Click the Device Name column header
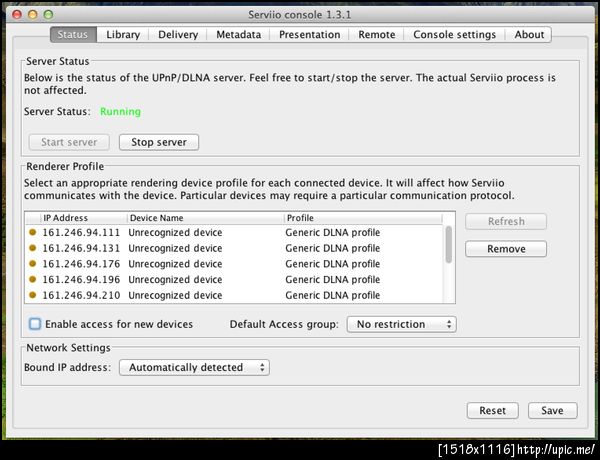The height and width of the screenshot is (460, 600). pos(205,218)
